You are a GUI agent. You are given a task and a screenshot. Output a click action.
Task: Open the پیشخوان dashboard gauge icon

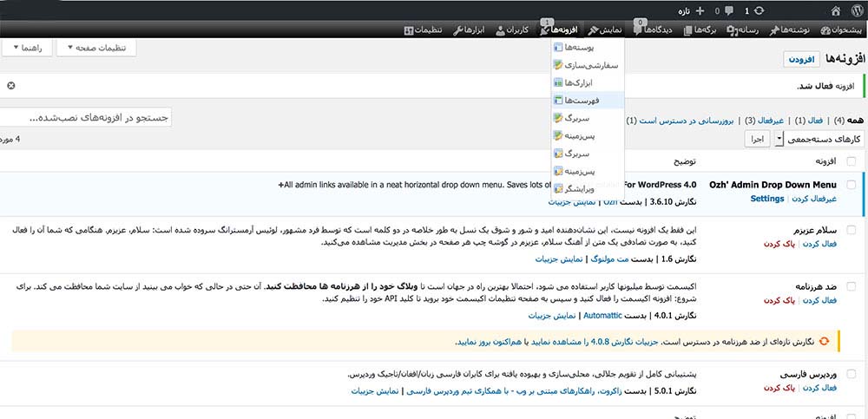point(826,29)
